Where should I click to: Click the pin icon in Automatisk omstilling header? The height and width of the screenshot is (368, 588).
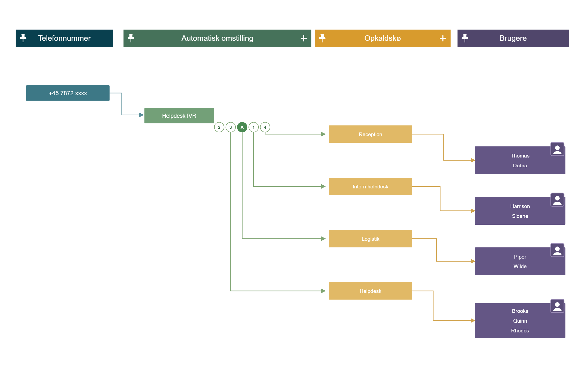[131, 38]
